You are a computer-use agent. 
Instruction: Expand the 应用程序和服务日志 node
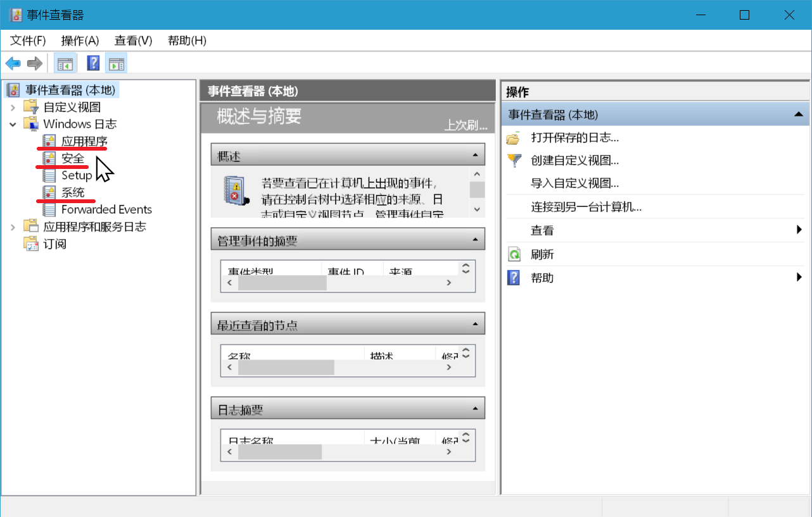click(14, 226)
